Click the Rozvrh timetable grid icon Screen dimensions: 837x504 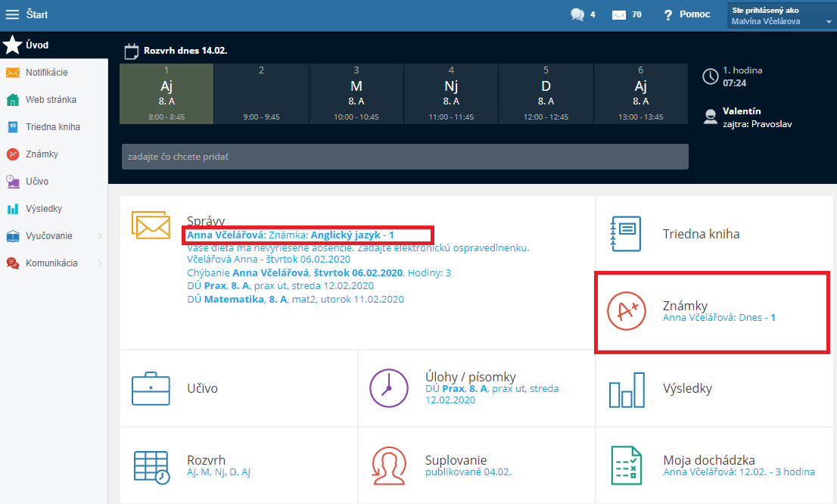pos(151,465)
